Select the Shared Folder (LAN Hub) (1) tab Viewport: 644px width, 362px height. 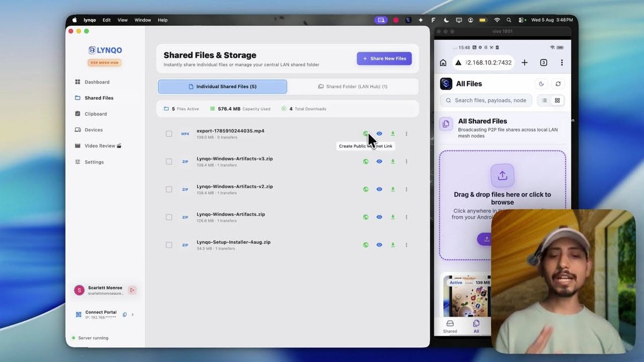[353, 86]
